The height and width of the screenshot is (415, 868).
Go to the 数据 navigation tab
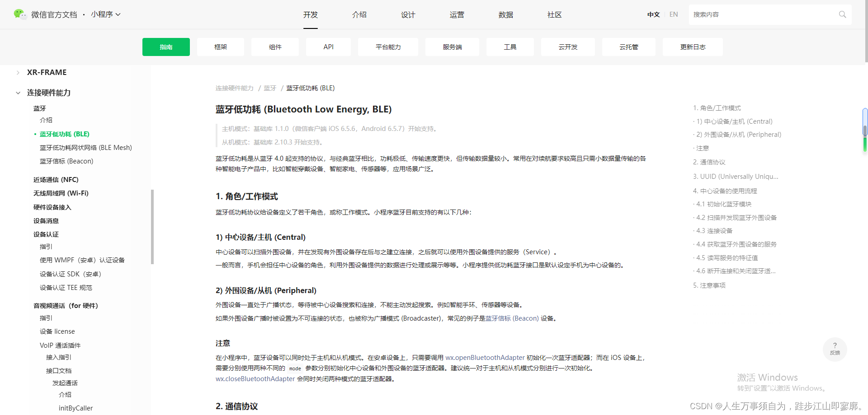point(506,15)
